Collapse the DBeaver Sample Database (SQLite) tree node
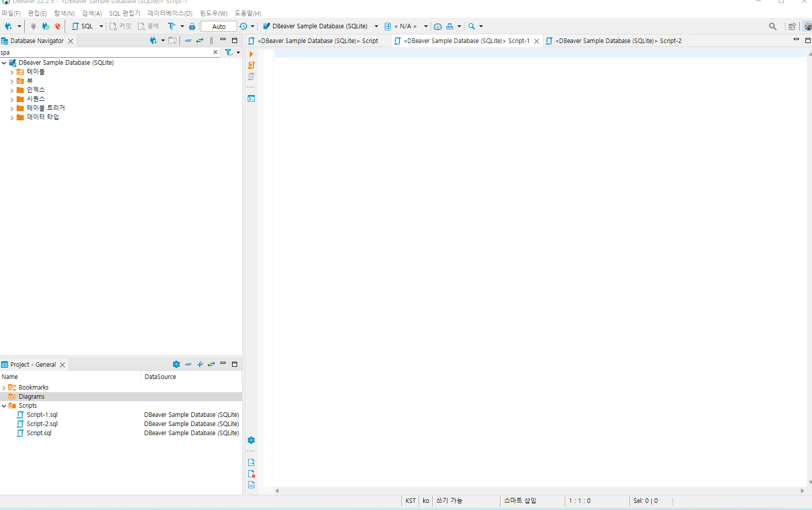 click(x=4, y=63)
